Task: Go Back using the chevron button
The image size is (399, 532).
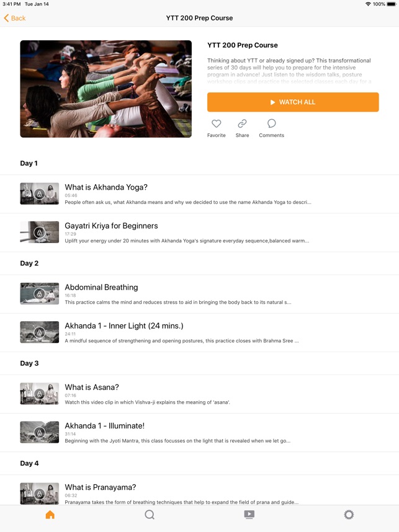Action: 15,18
